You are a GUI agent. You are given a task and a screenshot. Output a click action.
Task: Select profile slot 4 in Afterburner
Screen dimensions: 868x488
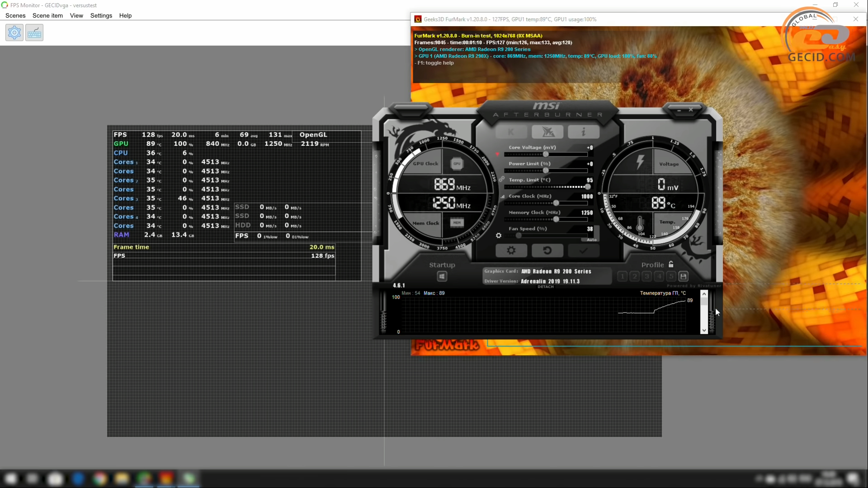click(659, 276)
